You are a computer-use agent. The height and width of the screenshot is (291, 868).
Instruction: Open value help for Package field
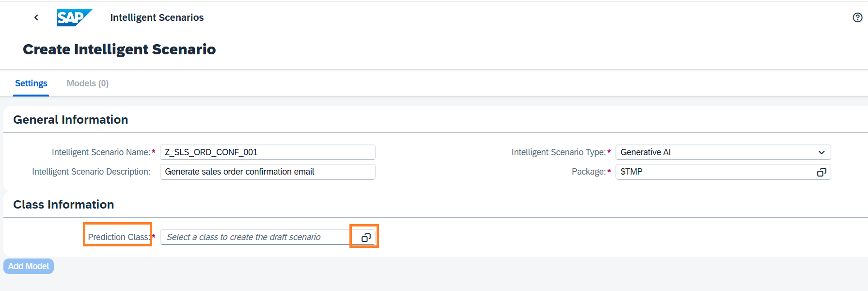click(x=821, y=172)
